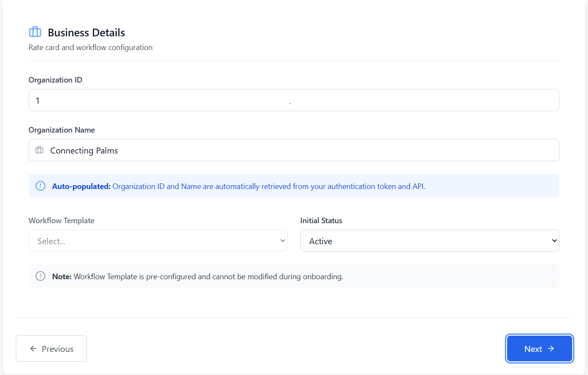
Task: Expand the Select... placeholder dropdown
Action: 158,240
